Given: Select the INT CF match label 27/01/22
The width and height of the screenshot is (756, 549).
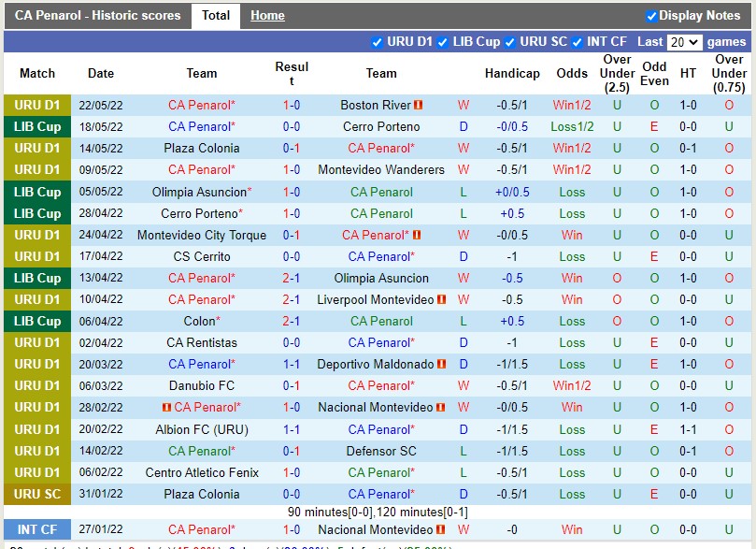Looking at the screenshot, I should point(37,529).
